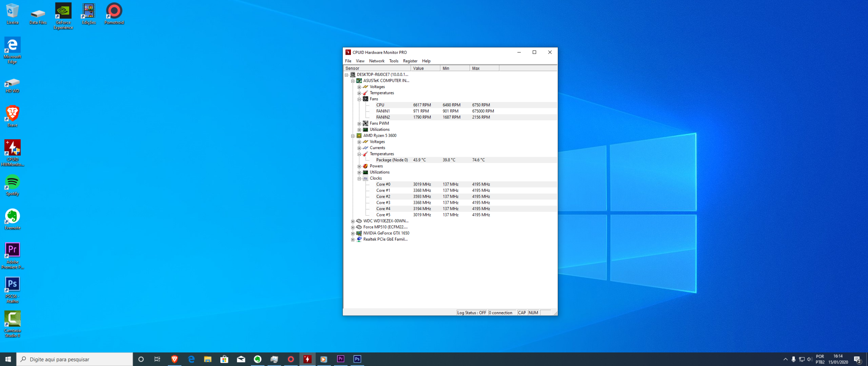Expand the Powers group
This screenshot has height=366, width=868.
click(x=359, y=166)
